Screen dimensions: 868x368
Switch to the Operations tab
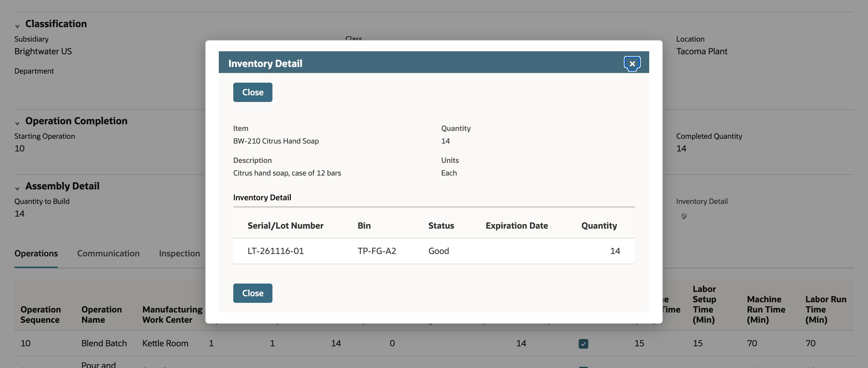click(x=36, y=253)
